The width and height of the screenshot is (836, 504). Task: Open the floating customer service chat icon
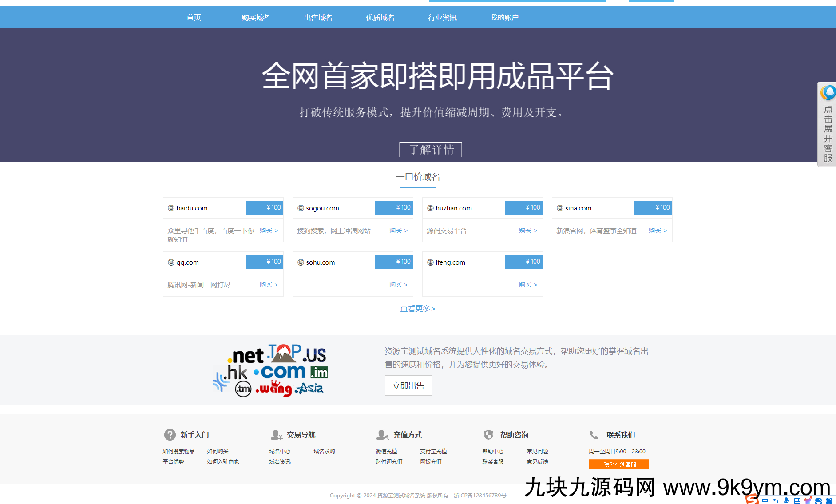click(828, 93)
